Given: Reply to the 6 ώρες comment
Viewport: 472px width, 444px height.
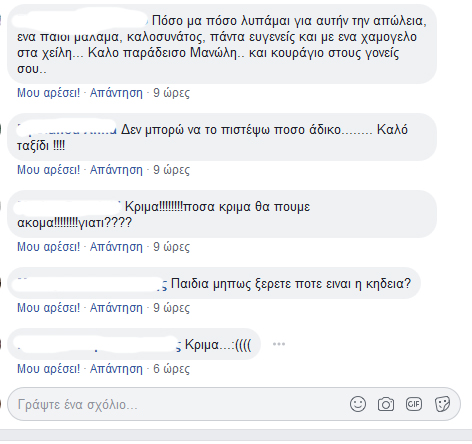Looking at the screenshot, I should point(116,369).
